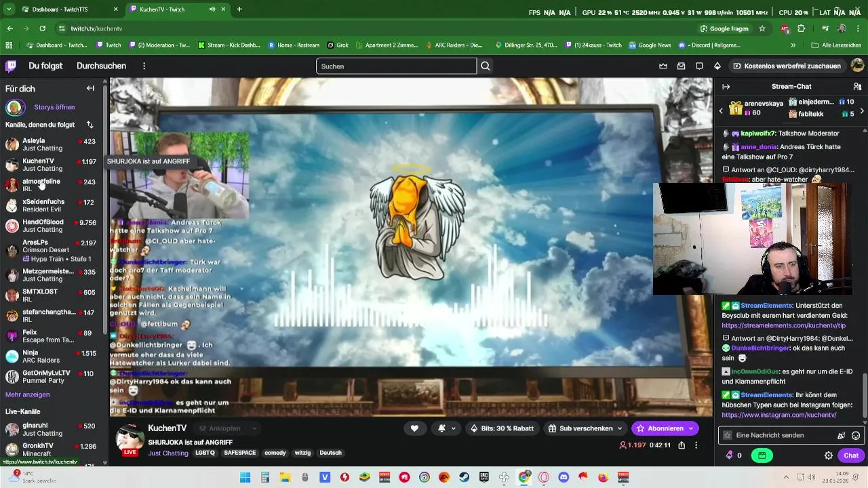Open the Chrome apps grid icon
The image size is (868, 488).
[x=9, y=45]
